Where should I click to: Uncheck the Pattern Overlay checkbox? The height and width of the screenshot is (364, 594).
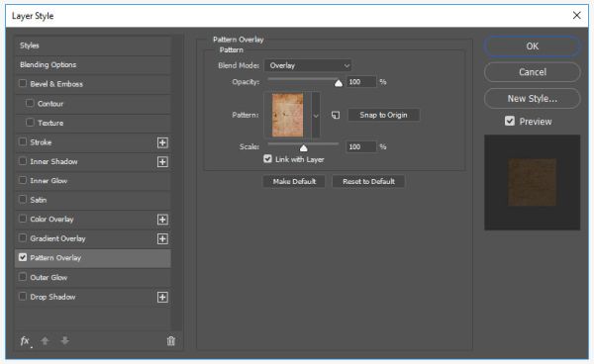coord(23,258)
